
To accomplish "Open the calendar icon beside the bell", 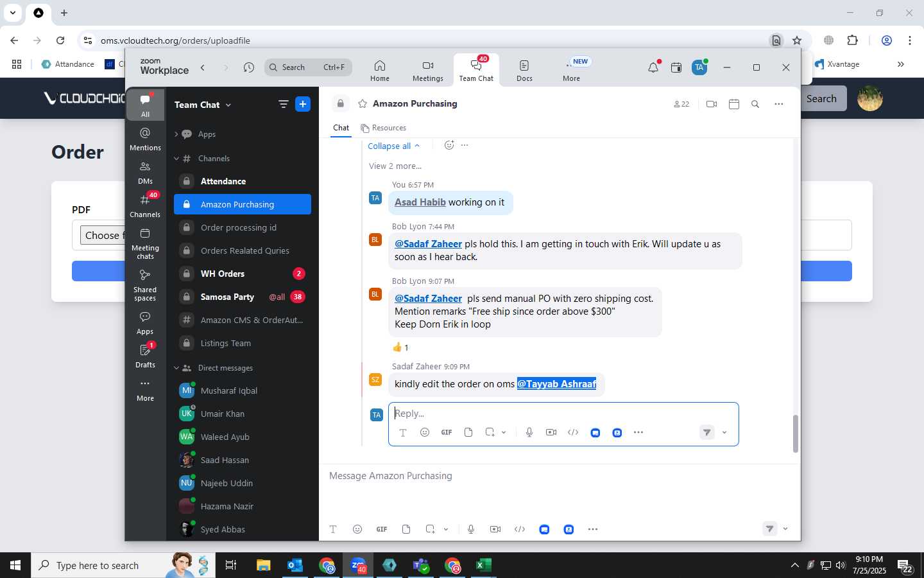I will [676, 67].
